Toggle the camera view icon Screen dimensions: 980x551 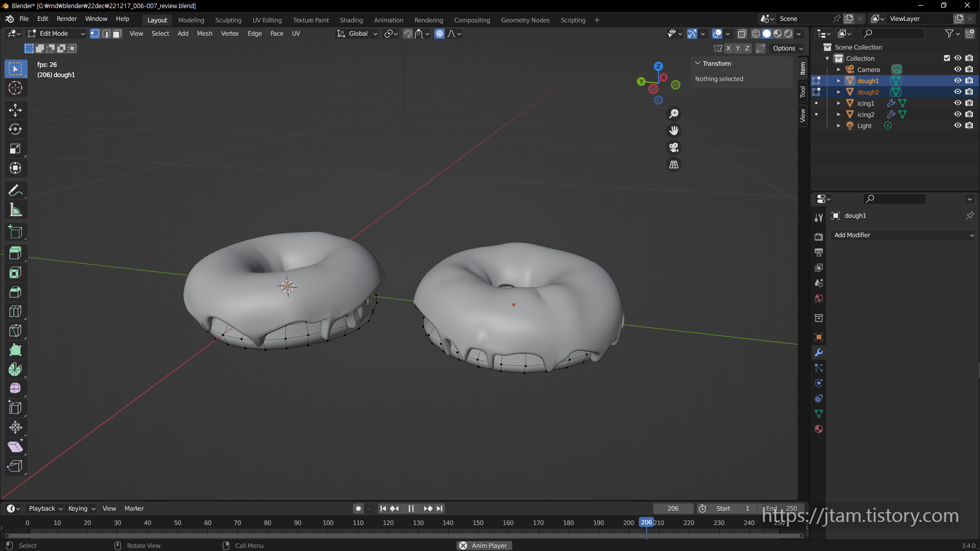[x=674, y=147]
